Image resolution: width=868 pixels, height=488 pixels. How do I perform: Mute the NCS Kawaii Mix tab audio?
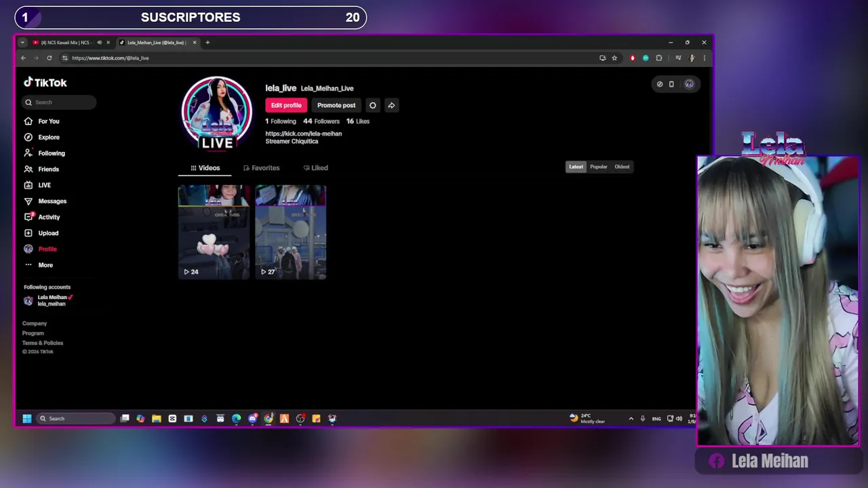(99, 43)
